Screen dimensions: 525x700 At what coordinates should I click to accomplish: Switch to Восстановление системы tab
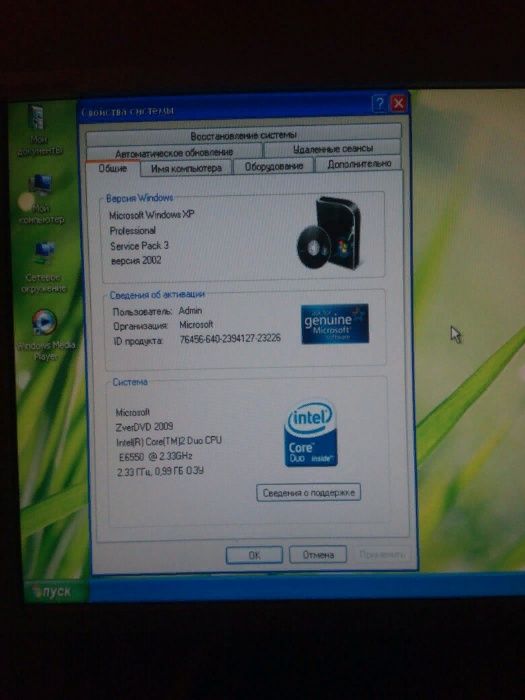pos(243,135)
